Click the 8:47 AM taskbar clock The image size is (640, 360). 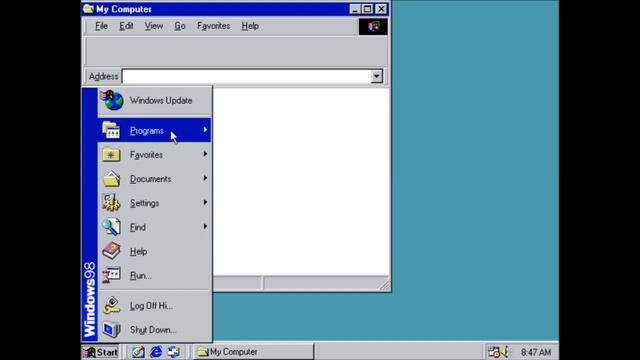point(536,352)
